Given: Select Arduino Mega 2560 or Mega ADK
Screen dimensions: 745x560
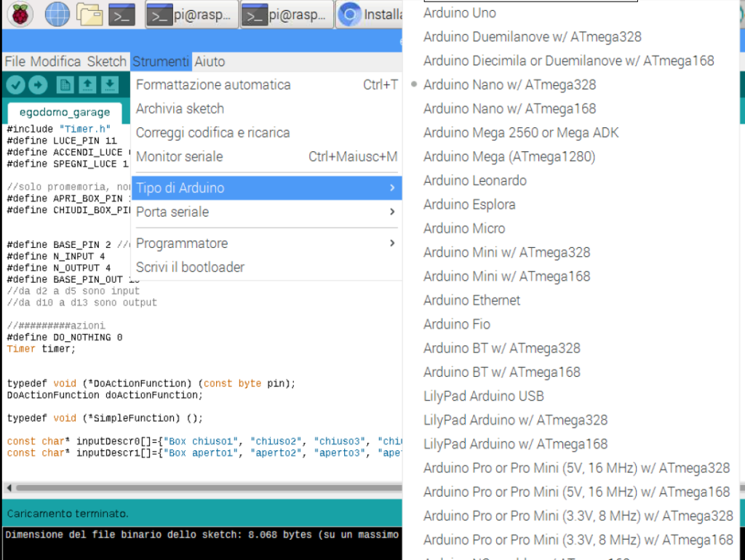Looking at the screenshot, I should 571,132.
